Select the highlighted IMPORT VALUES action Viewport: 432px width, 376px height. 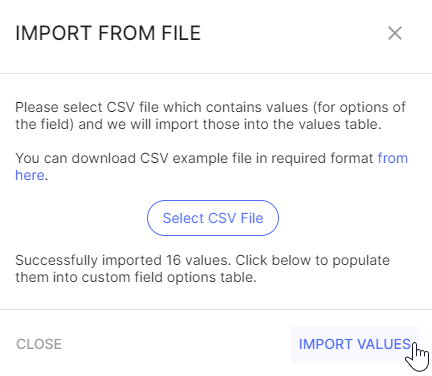click(x=355, y=344)
